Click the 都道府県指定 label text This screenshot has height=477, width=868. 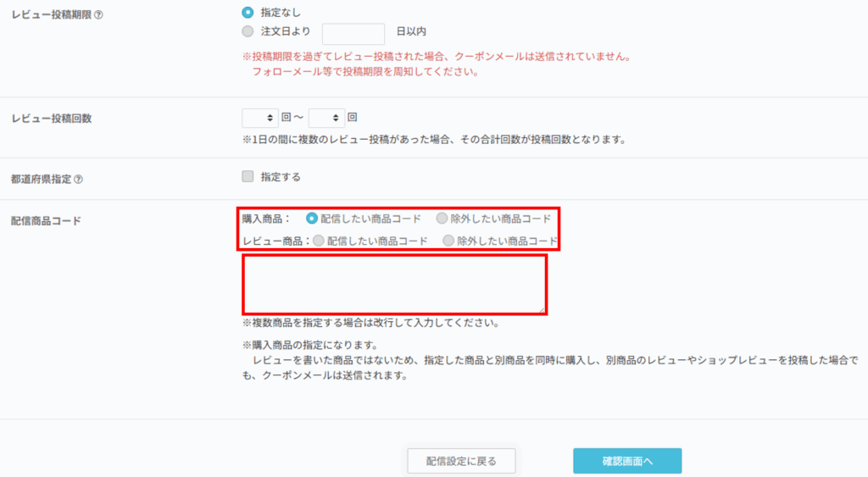point(41,179)
